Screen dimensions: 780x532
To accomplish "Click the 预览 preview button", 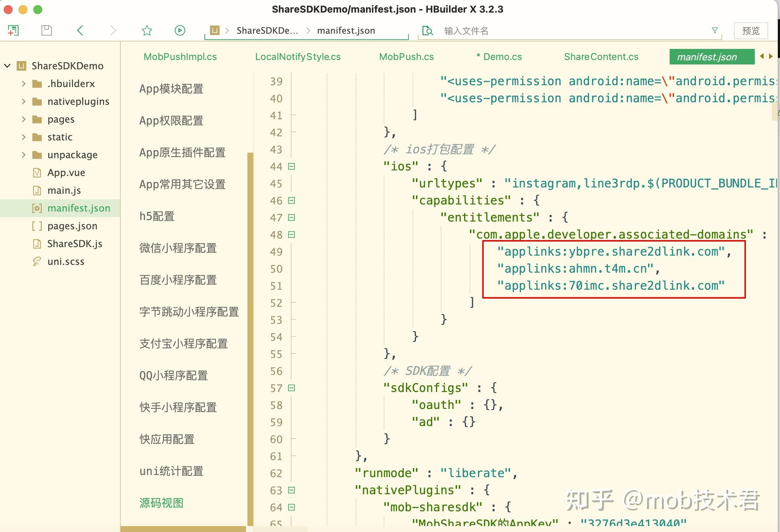I will (x=751, y=31).
